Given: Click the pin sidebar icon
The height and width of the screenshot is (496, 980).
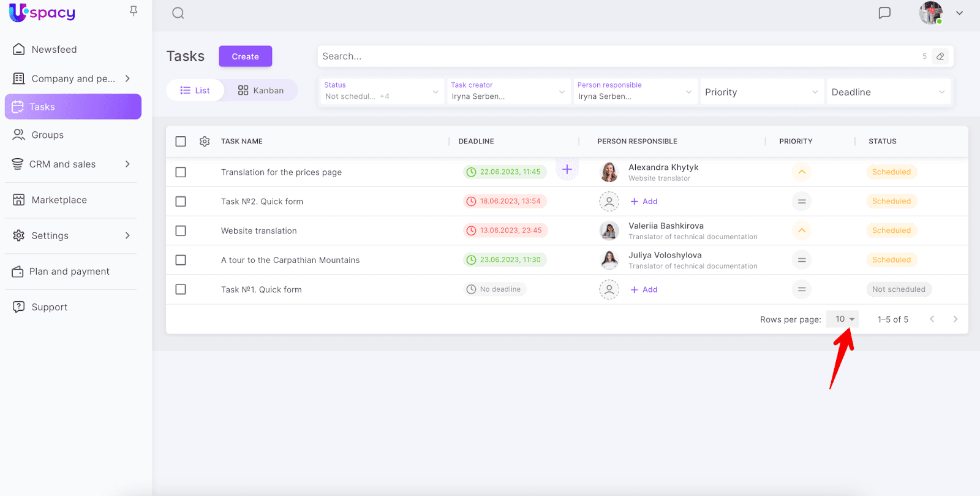Looking at the screenshot, I should pos(134,11).
